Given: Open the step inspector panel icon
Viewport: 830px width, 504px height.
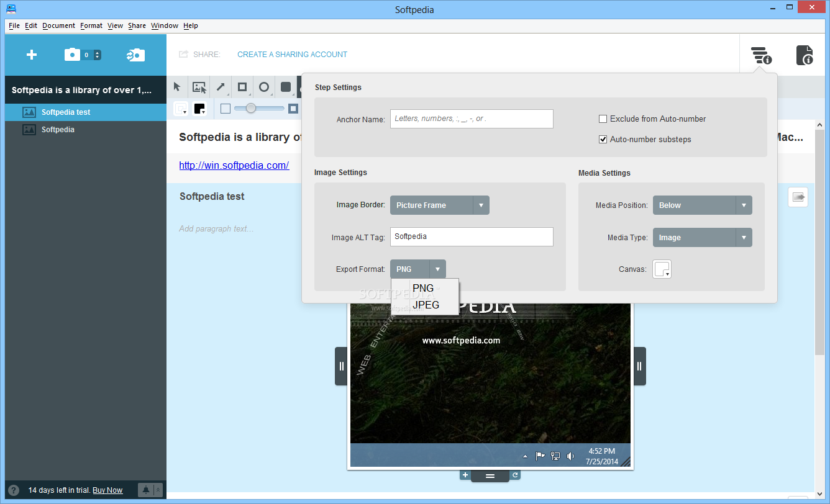Looking at the screenshot, I should tap(761, 55).
